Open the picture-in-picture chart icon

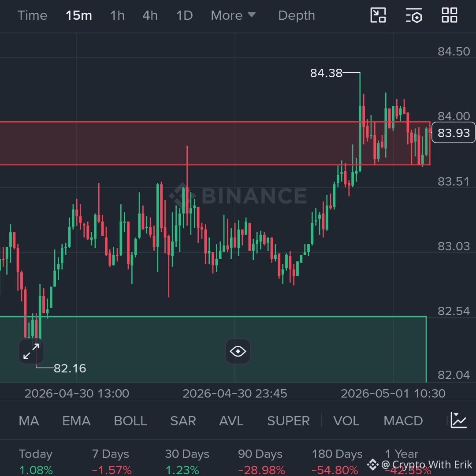point(378,15)
